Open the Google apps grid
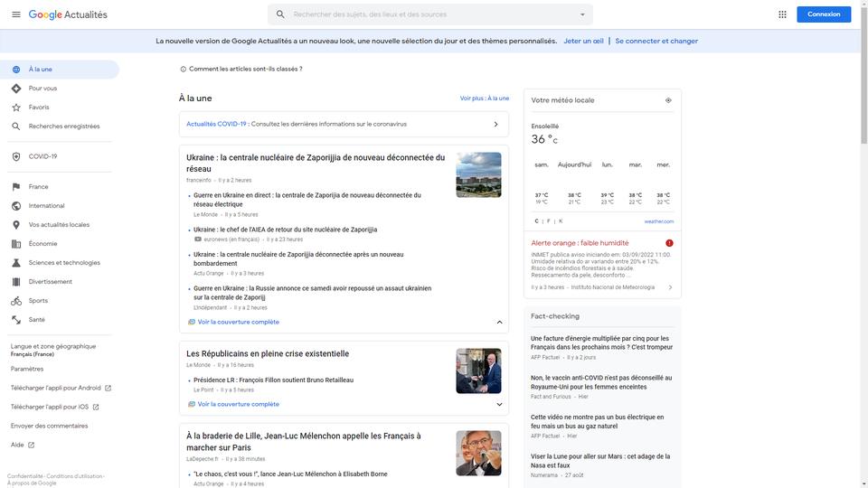 click(x=782, y=14)
